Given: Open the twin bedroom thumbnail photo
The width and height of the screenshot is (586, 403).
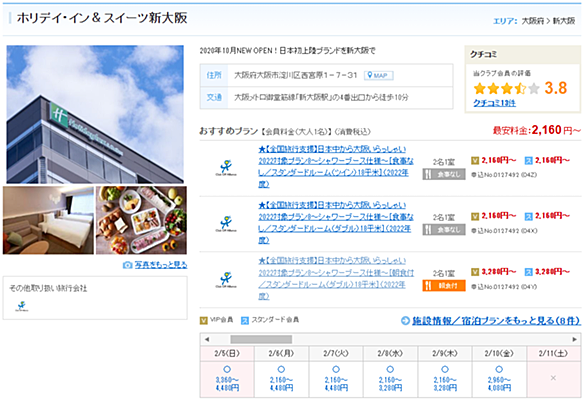Looking at the screenshot, I should click(48, 220).
